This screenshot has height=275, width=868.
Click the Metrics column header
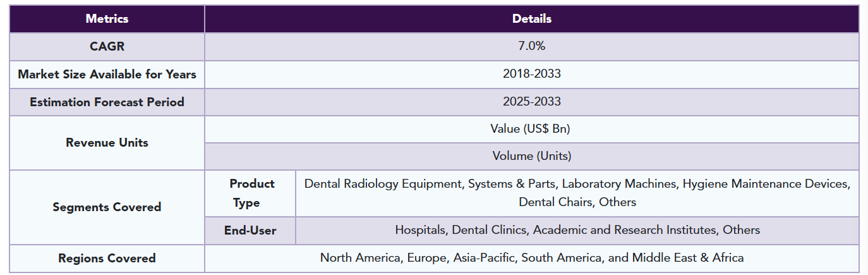pyautogui.click(x=107, y=19)
